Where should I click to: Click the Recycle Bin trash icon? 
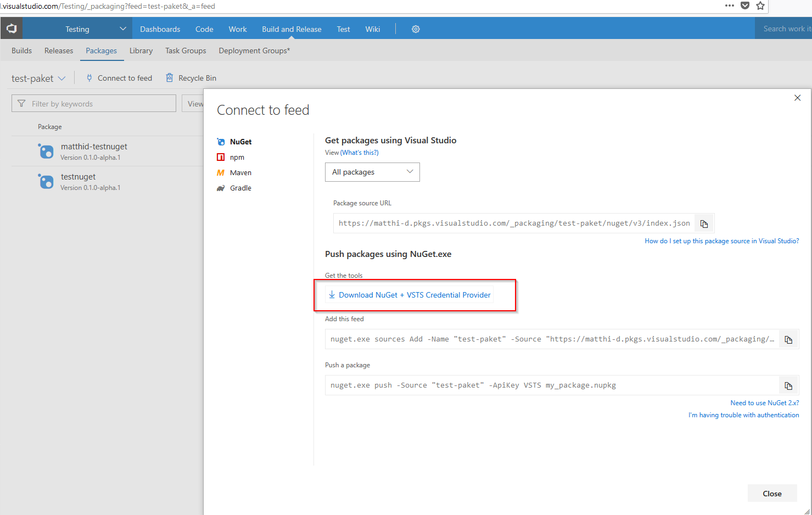coord(170,78)
